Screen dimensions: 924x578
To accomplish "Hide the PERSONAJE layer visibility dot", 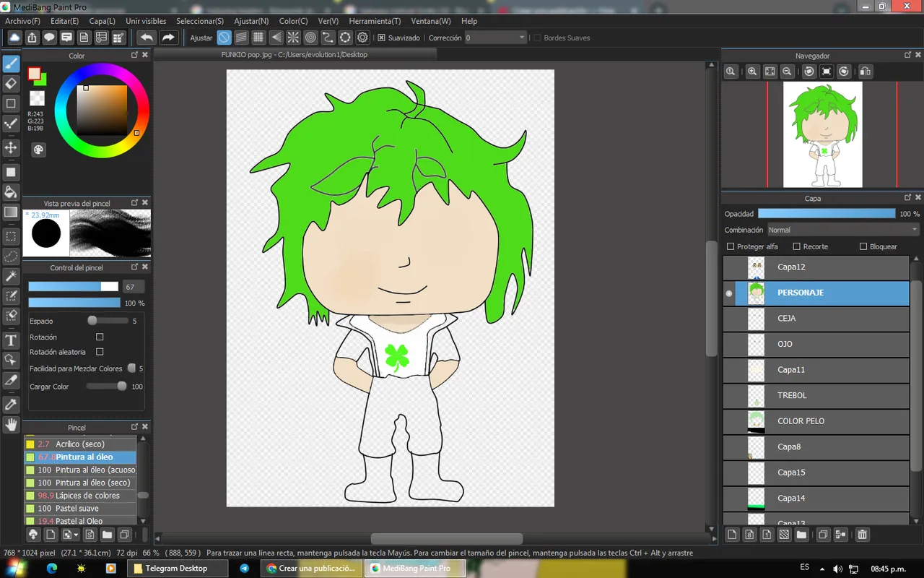I will pyautogui.click(x=729, y=293).
